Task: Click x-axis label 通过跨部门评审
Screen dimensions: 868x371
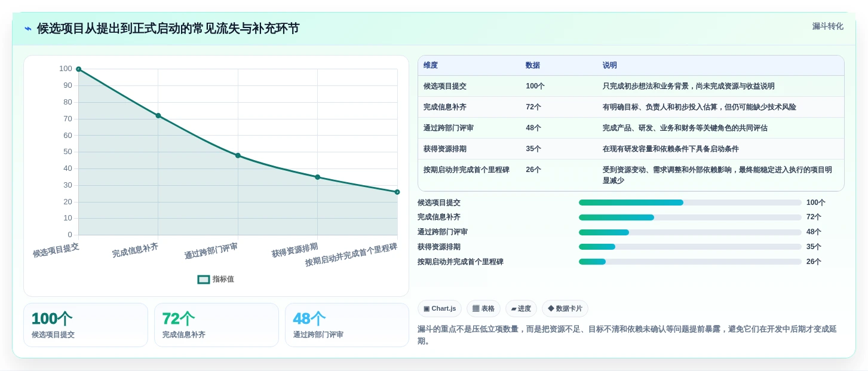Action: click(x=211, y=251)
